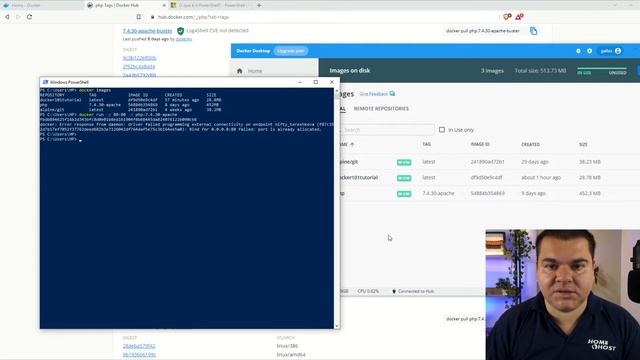The width and height of the screenshot is (640, 360).
Task: Sort images by IMAGE ID column
Action: coord(480,144)
